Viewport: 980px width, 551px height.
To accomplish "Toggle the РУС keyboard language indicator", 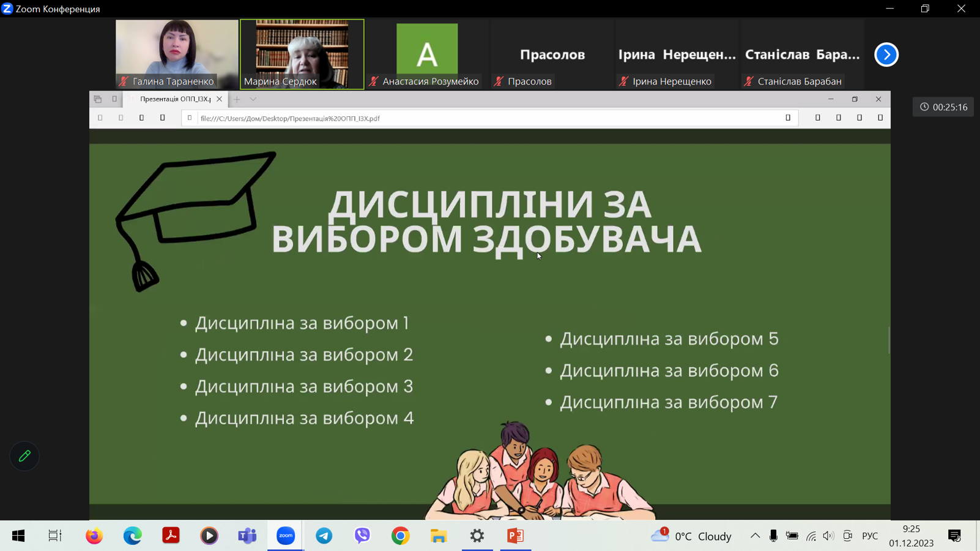I will pos(869,536).
